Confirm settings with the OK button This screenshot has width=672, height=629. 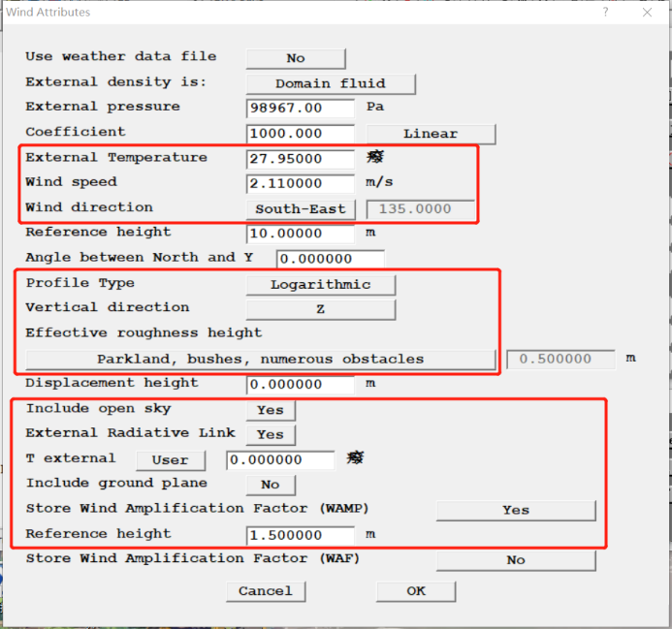coord(416,591)
